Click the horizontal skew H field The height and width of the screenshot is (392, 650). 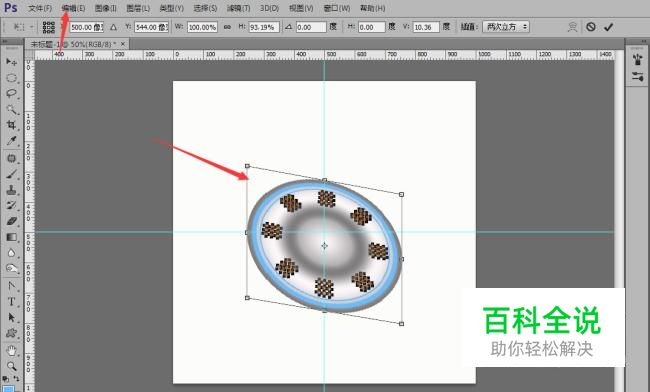click(371, 27)
